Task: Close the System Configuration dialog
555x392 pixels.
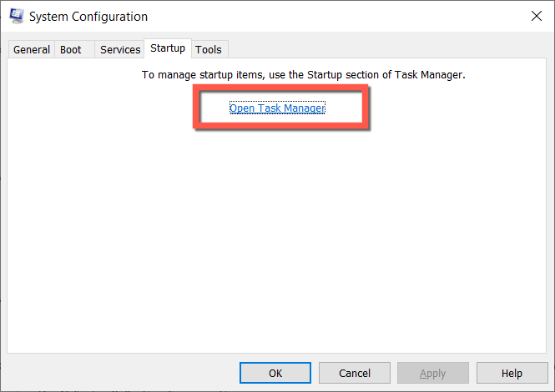Action: 535,16
